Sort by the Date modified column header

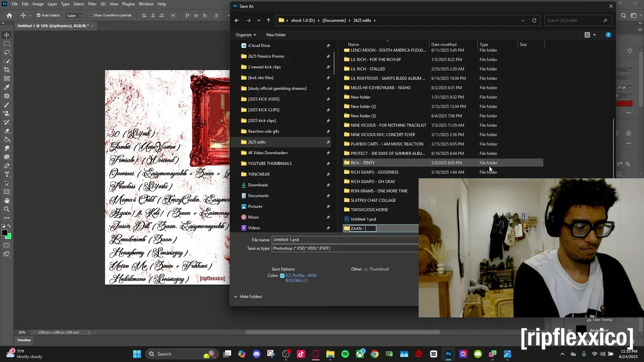point(444,45)
